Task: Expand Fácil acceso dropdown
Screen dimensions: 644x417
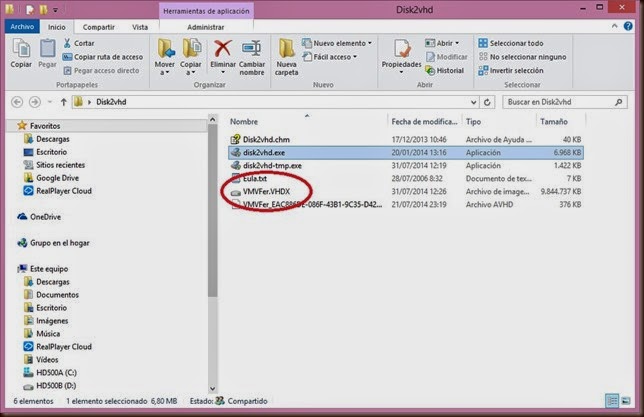Action: pyautogui.click(x=355, y=57)
